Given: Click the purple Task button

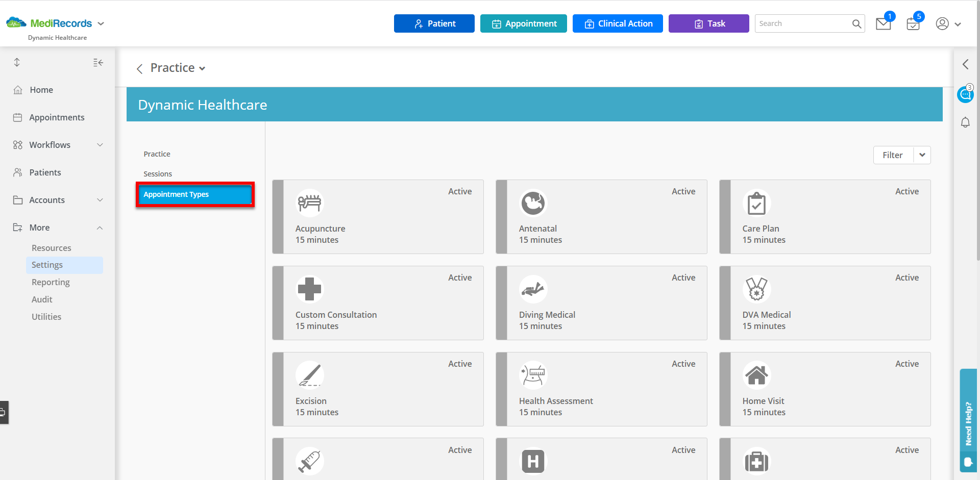Looking at the screenshot, I should coord(709,23).
